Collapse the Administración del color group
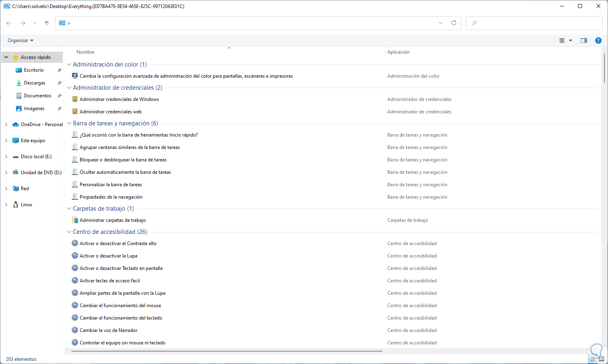The image size is (608, 364). [69, 64]
